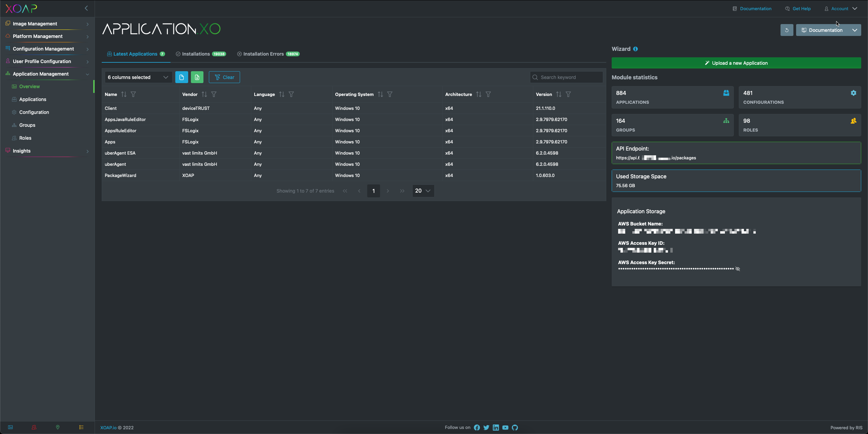Sort by Operating System column
868x434 pixels.
(x=380, y=94)
